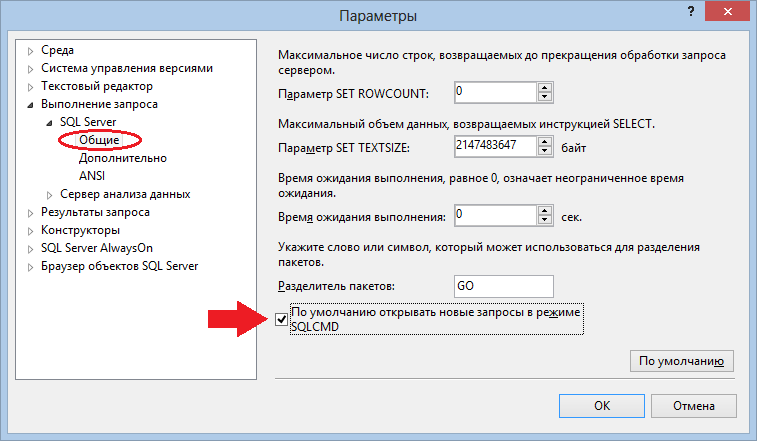The width and height of the screenshot is (757, 441).
Task: Expand Система управления версиями node
Action: tap(30, 69)
